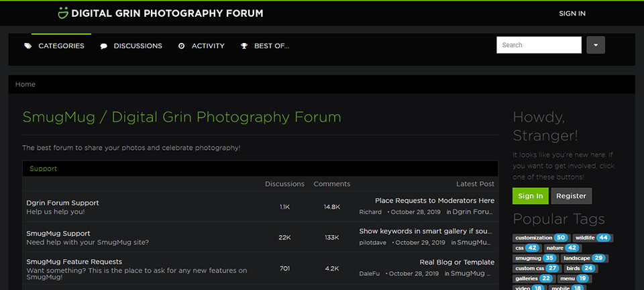Open the search options dropdown arrow
The height and width of the screenshot is (290, 644).
click(596, 45)
